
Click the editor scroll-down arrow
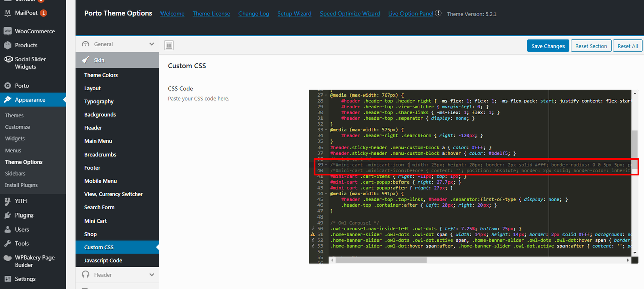click(x=635, y=254)
